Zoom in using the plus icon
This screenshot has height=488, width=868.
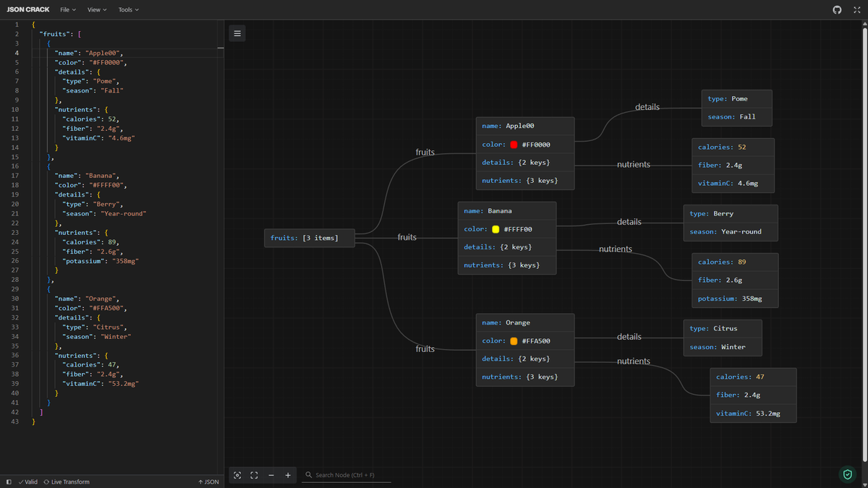click(288, 475)
